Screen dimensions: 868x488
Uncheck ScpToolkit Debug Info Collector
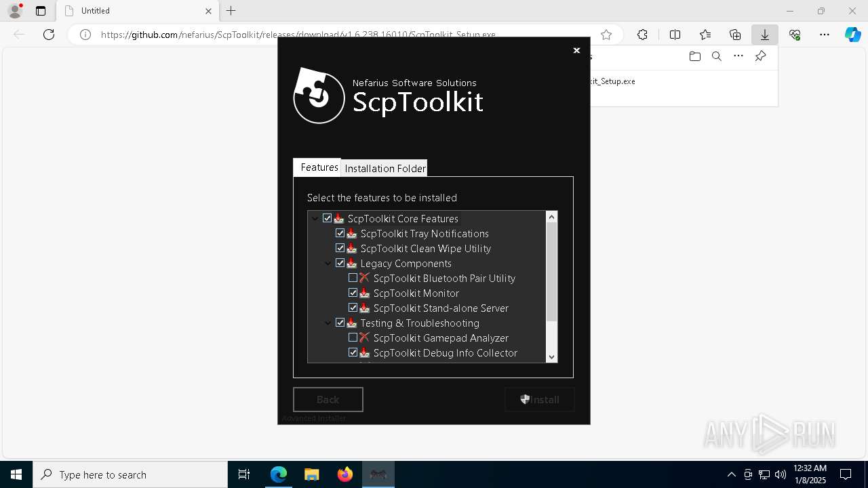[x=353, y=352]
